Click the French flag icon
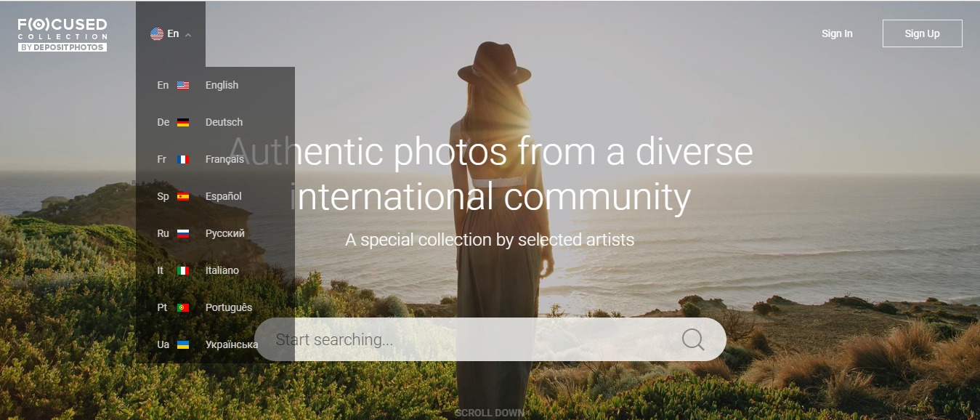This screenshot has width=980, height=420. 183,159
